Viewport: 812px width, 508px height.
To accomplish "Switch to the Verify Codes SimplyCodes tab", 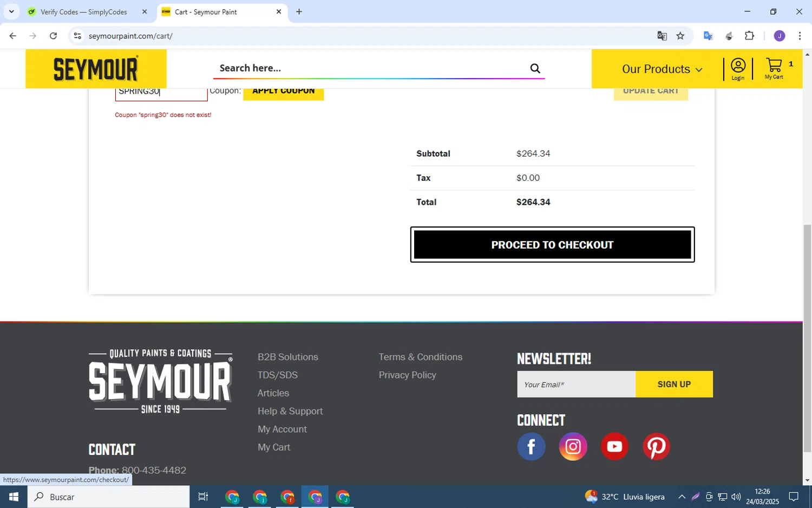I will coord(84,11).
